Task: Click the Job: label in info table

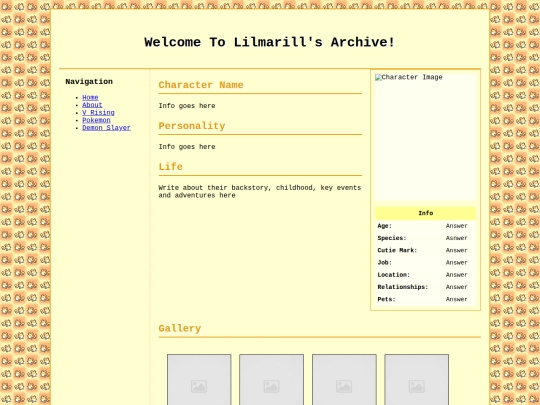Action: [x=385, y=262]
